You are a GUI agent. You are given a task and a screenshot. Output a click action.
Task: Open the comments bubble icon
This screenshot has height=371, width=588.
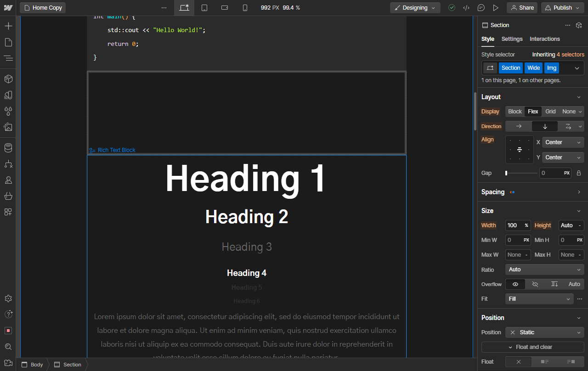click(481, 8)
